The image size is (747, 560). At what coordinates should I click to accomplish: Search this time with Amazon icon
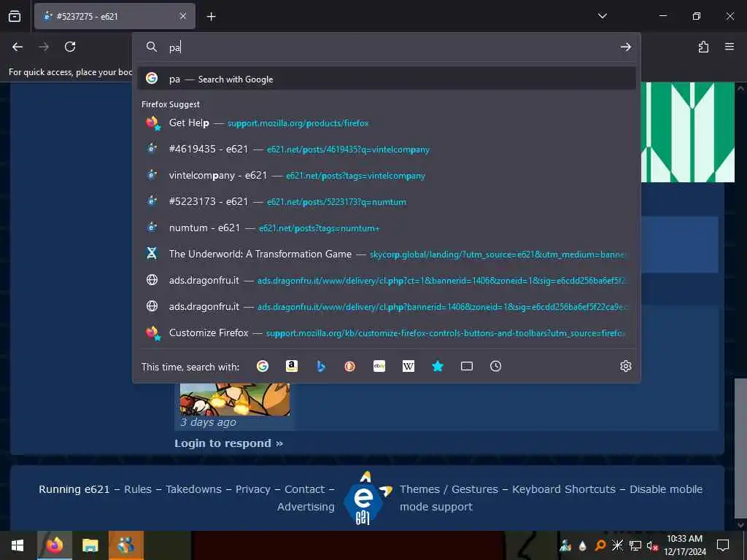292,366
